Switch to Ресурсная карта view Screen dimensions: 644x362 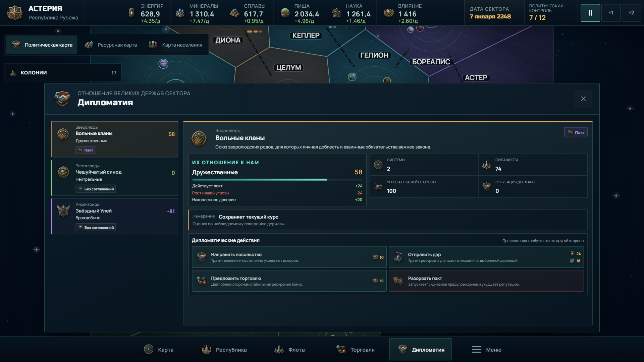pos(111,45)
